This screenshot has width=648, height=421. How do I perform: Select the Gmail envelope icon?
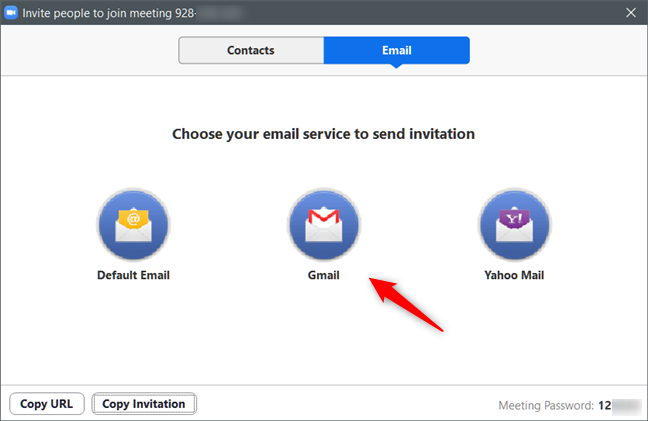(324, 224)
